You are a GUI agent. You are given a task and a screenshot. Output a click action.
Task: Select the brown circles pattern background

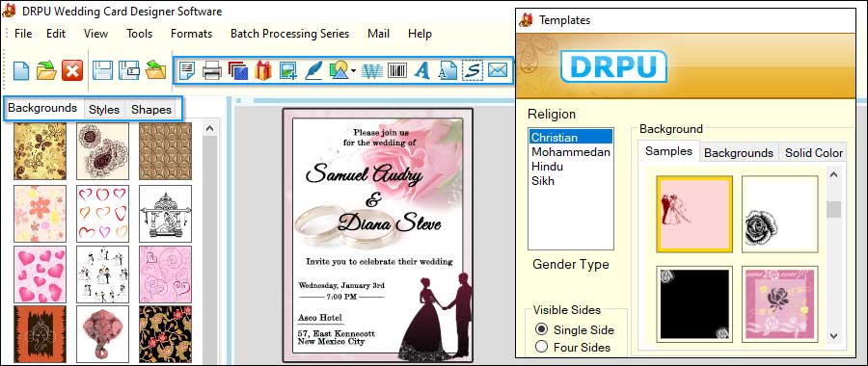pyautogui.click(x=166, y=151)
